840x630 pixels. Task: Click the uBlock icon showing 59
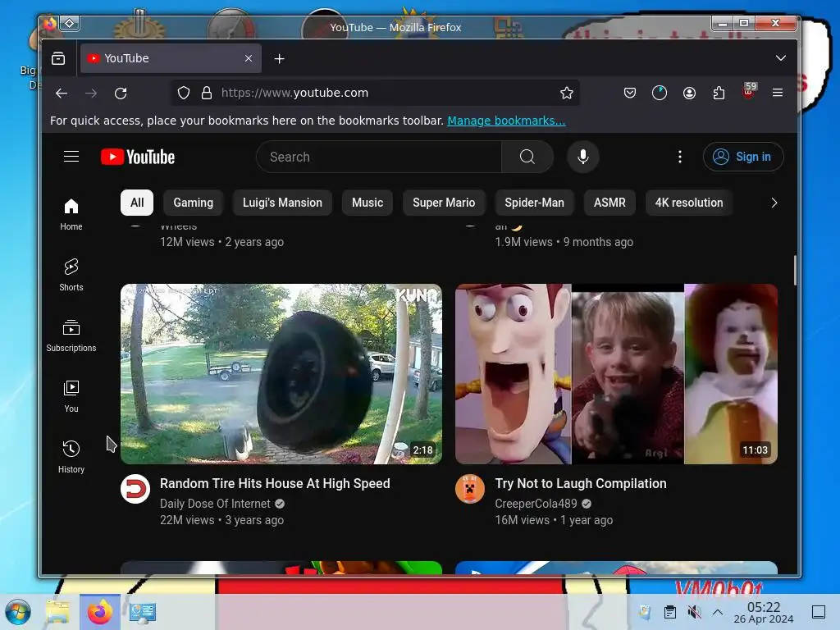[748, 92]
